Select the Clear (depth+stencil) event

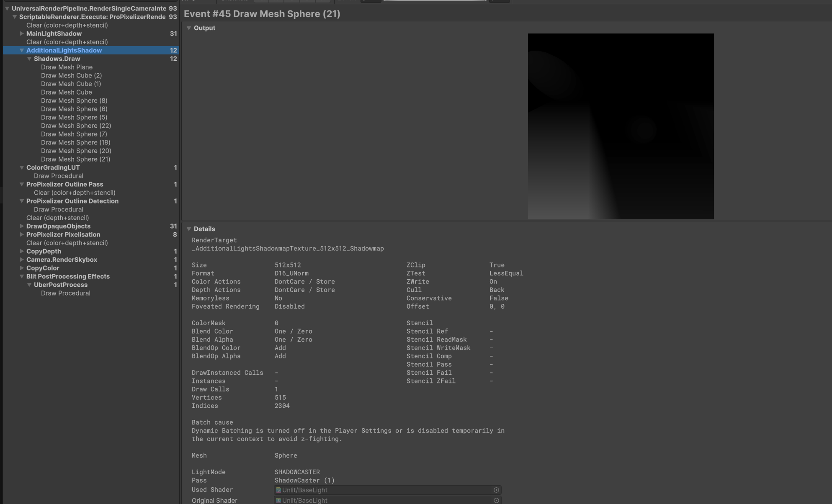[x=57, y=218]
